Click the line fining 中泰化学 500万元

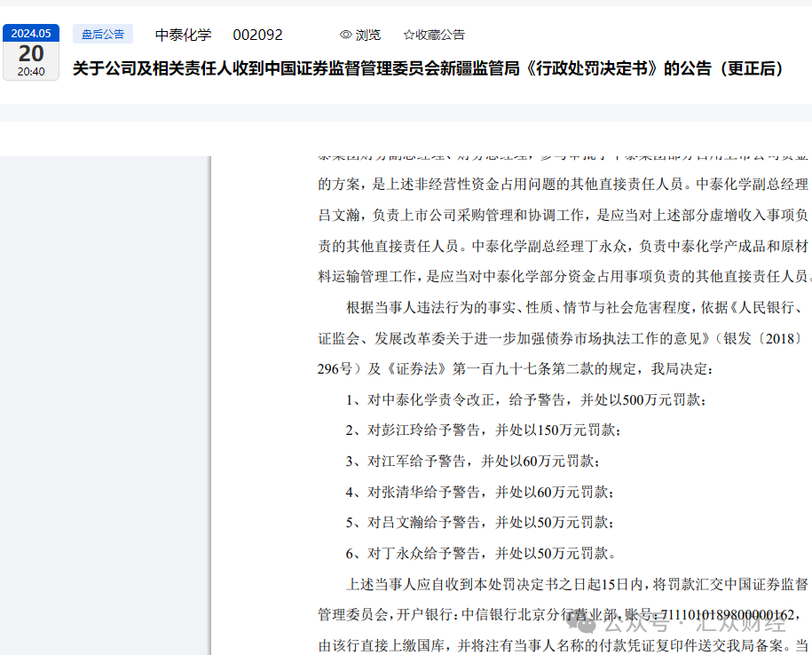click(x=525, y=399)
